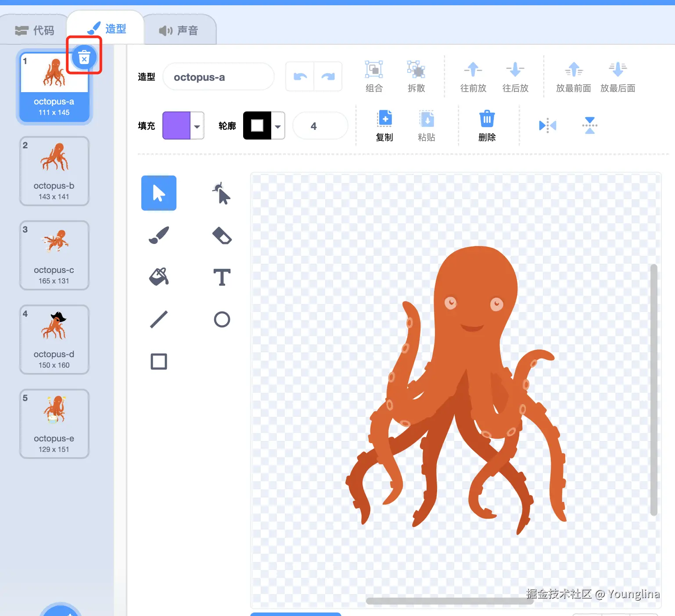Move selection forward with 往前放
Image resolution: width=675 pixels, height=616 pixels.
473,76
